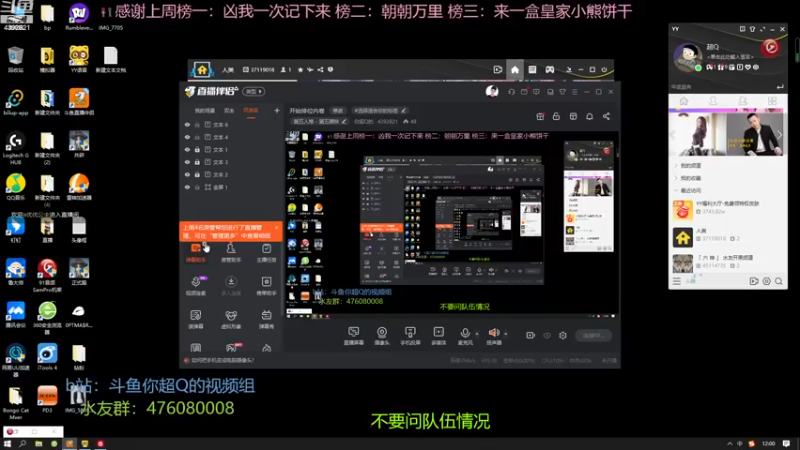Screen dimensions: 800x450
Task: Toggle visibility of 文本 2 layer
Action: pyautogui.click(x=187, y=174)
